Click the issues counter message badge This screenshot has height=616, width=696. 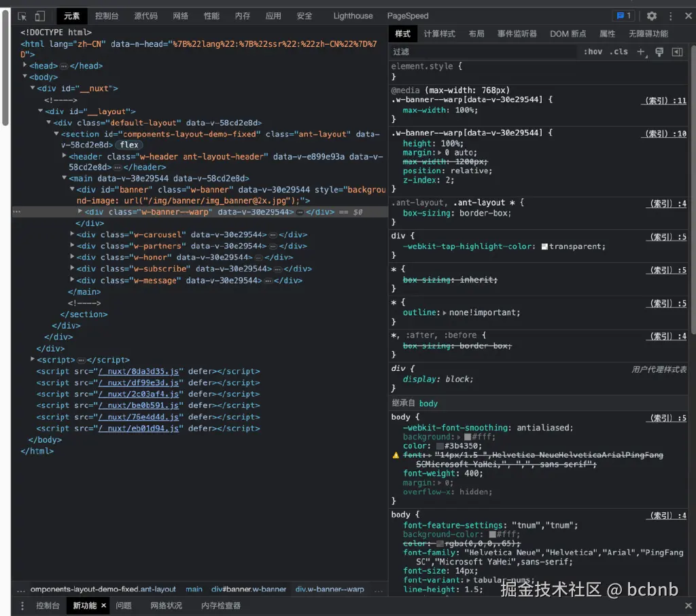click(624, 16)
